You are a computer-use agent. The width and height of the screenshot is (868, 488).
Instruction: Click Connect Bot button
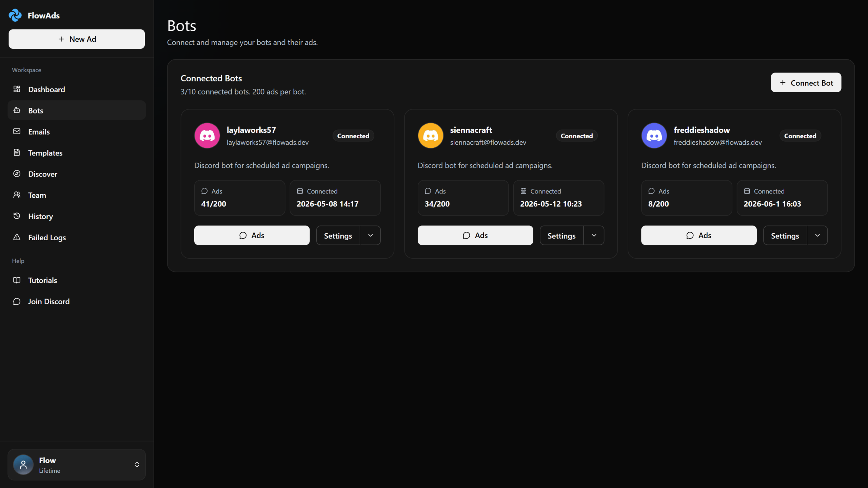click(x=806, y=82)
